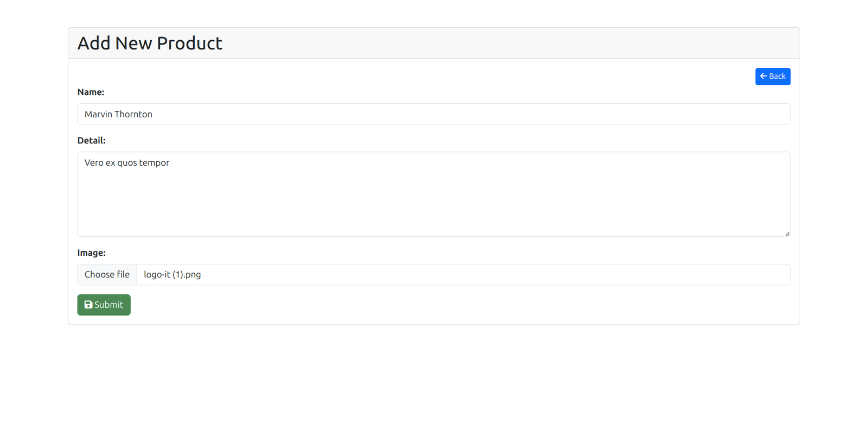Image resolution: width=868 pixels, height=422 pixels.
Task: Place cursor on the word Thornton
Action: (133, 114)
